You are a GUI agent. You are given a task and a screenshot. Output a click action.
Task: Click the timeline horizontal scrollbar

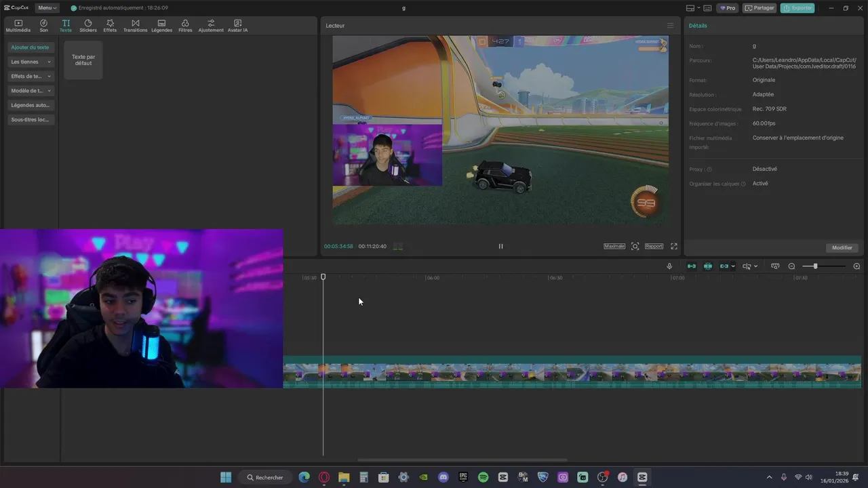click(x=462, y=460)
